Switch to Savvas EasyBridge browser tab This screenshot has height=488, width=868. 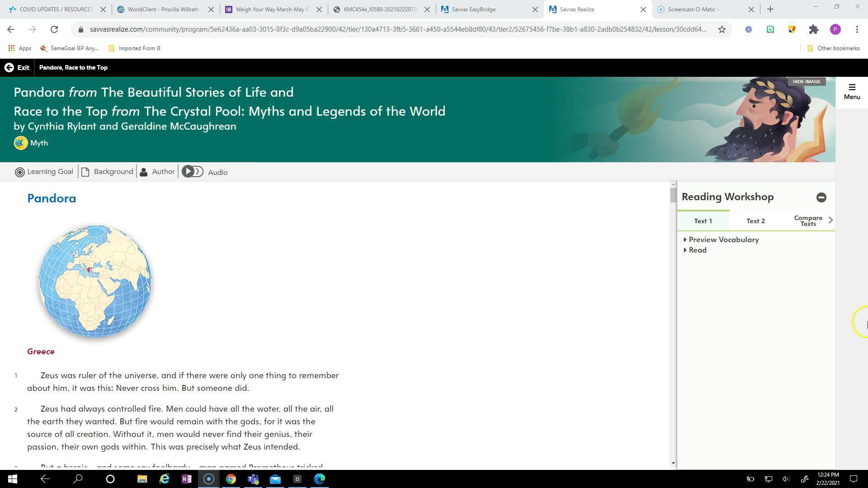coord(473,9)
